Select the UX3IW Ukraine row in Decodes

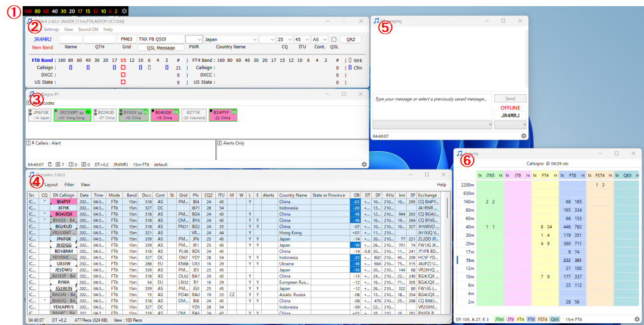234,263
